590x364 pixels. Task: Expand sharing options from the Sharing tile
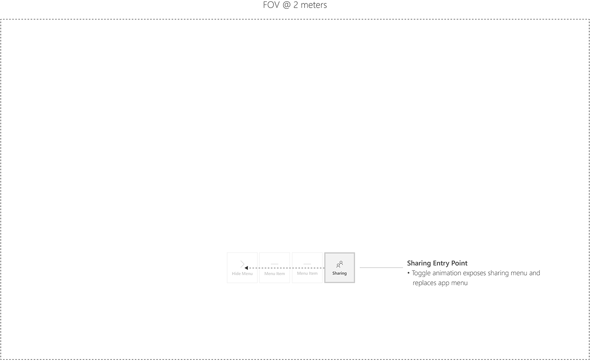click(x=339, y=267)
